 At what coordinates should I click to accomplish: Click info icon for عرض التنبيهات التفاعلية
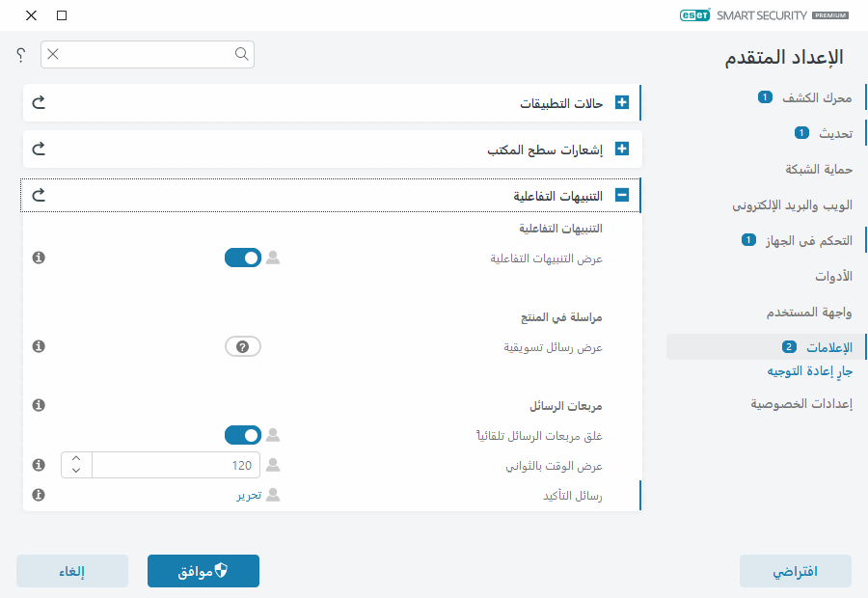coord(39,258)
